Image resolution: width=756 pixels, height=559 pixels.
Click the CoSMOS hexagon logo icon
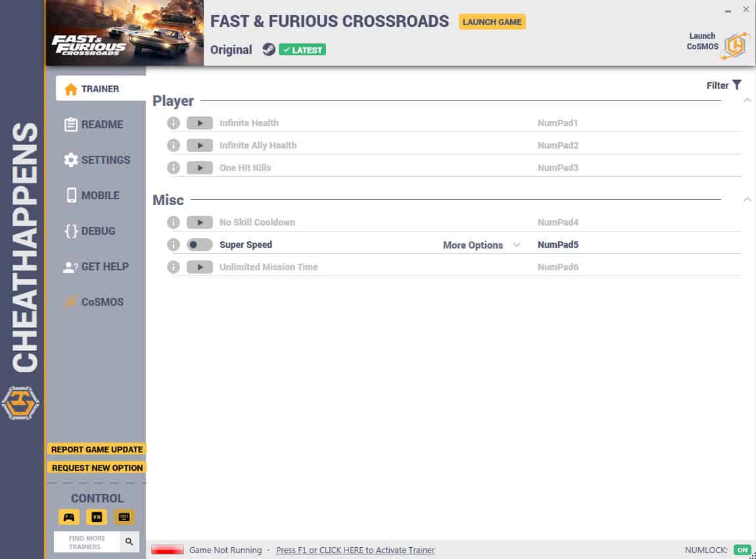(736, 46)
